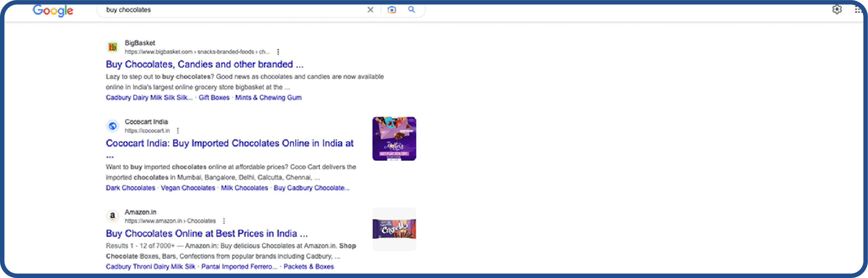The width and height of the screenshot is (868, 278).
Task: Click the BigBasket site name
Action: click(140, 43)
